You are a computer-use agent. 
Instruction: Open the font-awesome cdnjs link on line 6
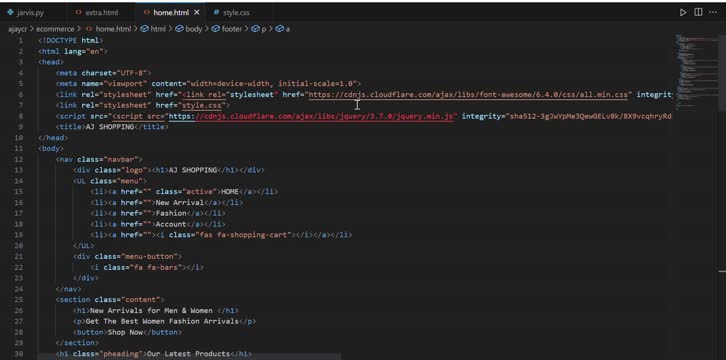469,94
